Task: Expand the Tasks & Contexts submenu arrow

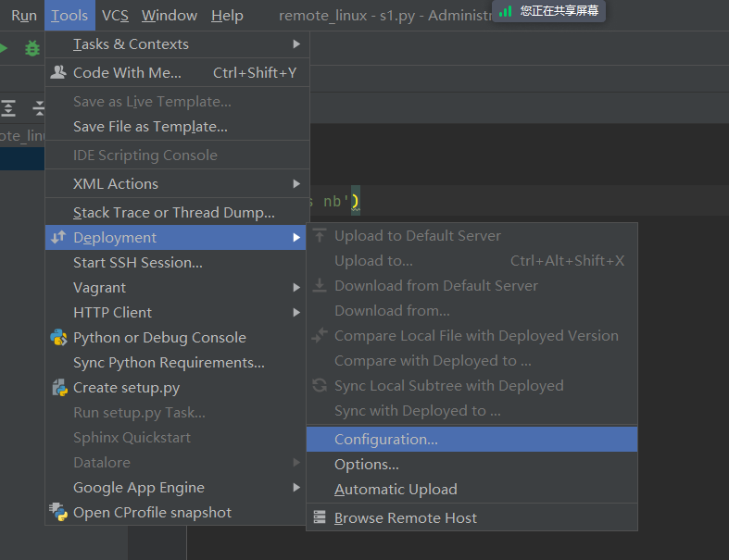Action: click(x=296, y=44)
